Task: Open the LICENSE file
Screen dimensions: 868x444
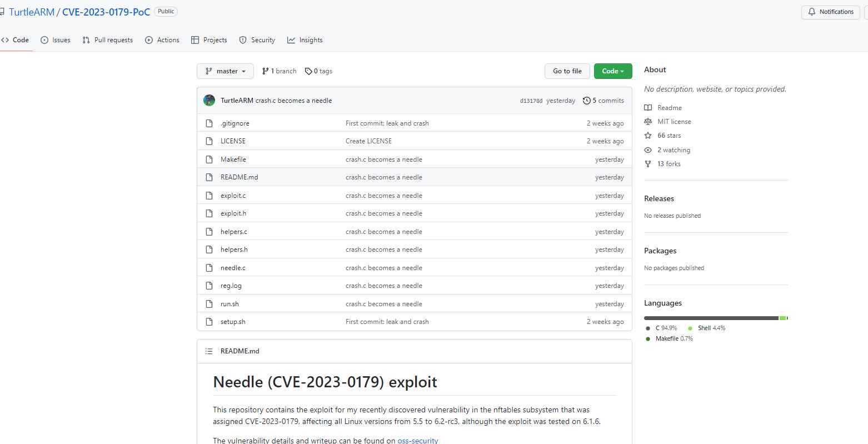Action: pos(233,141)
